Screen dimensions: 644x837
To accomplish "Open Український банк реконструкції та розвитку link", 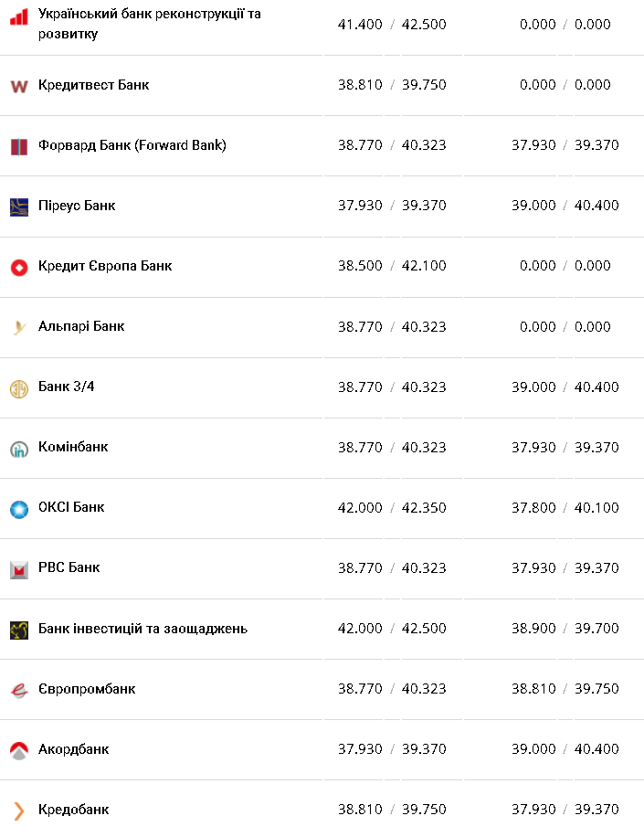I will [149, 24].
